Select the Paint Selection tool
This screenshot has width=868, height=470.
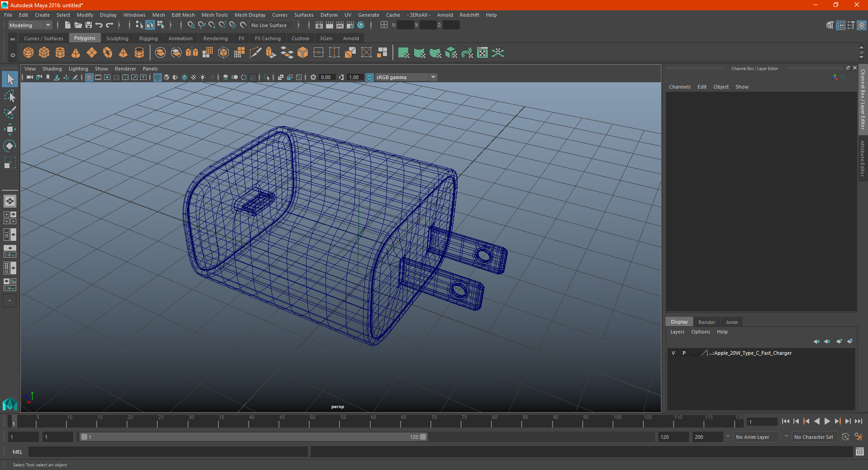click(9, 113)
